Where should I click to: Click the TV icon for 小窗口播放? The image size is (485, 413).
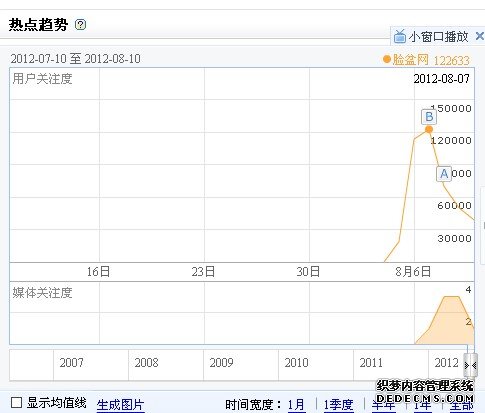(400, 36)
